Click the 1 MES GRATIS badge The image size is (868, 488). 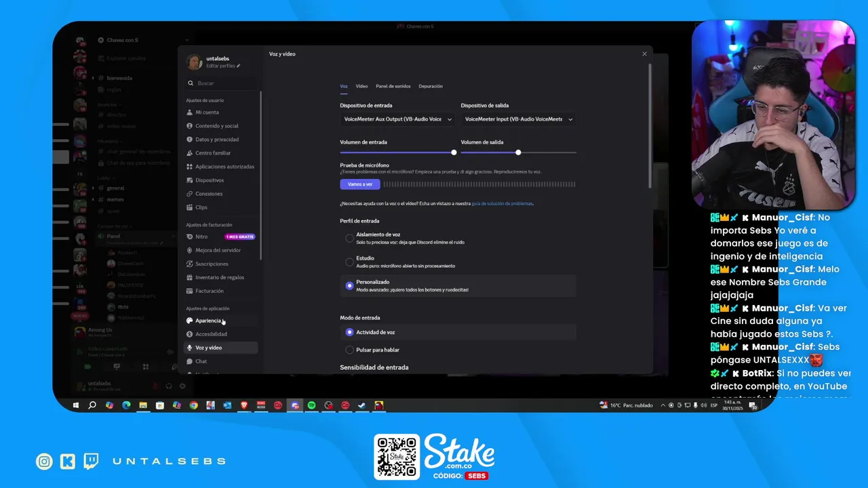coord(240,237)
